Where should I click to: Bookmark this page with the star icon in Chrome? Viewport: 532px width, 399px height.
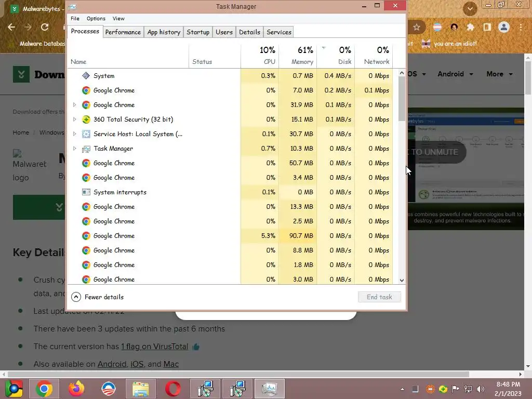[417, 27]
